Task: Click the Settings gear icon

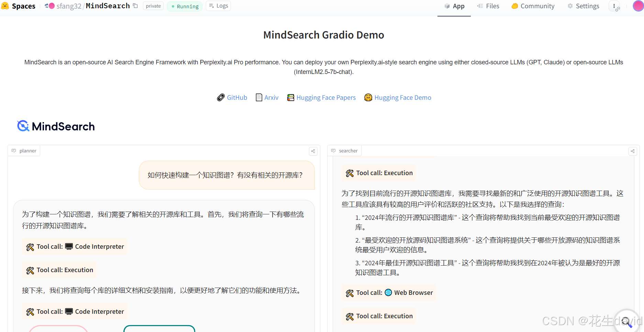Action: click(x=570, y=6)
